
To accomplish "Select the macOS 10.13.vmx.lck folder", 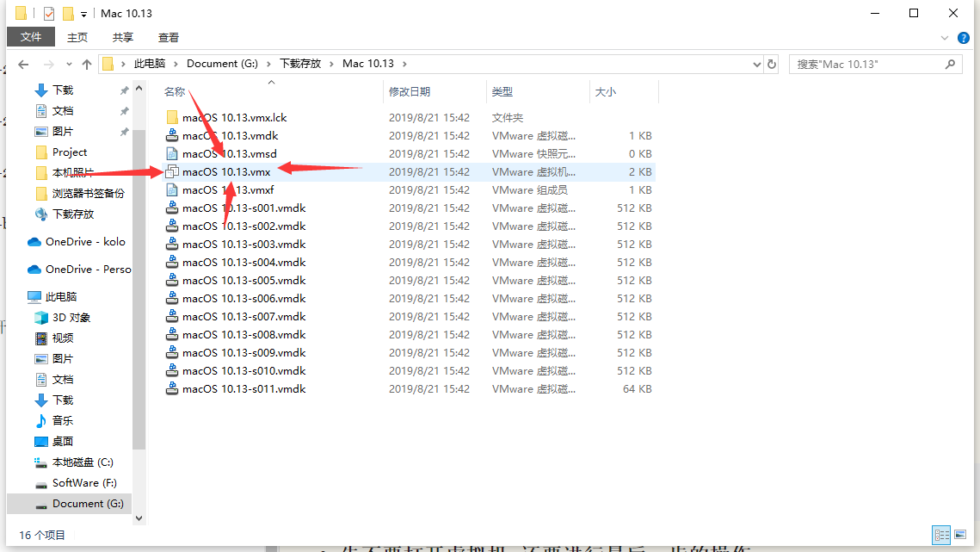I will coord(234,118).
